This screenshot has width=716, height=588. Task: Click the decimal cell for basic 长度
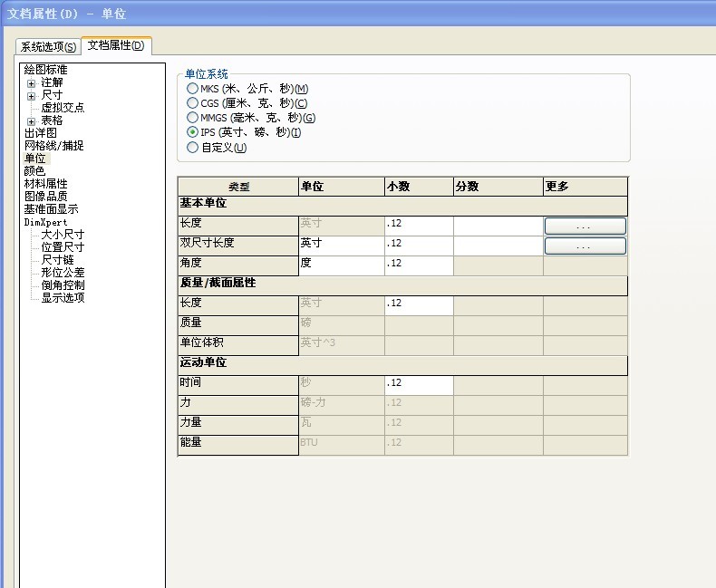click(x=420, y=226)
